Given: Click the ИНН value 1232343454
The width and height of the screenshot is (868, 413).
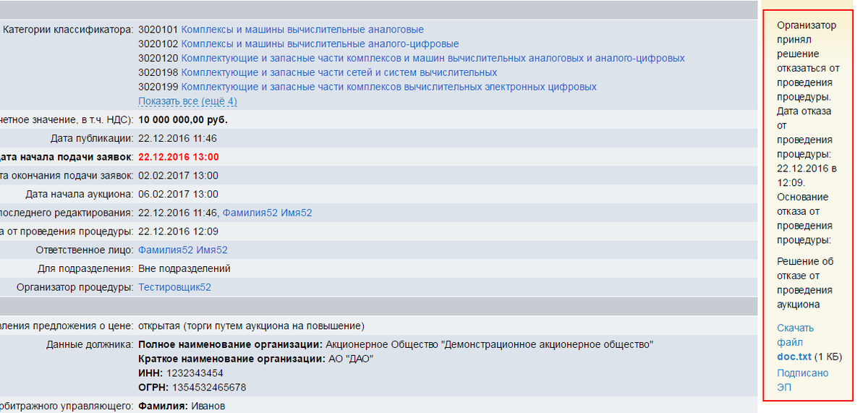Looking at the screenshot, I should click(x=195, y=373).
